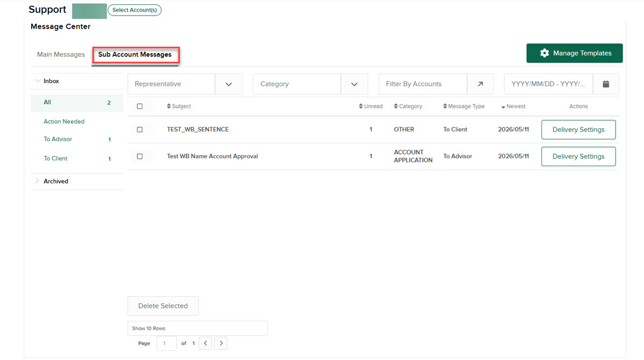Click the Select Account(s) button
The width and height of the screenshot is (644, 360).
135,10
